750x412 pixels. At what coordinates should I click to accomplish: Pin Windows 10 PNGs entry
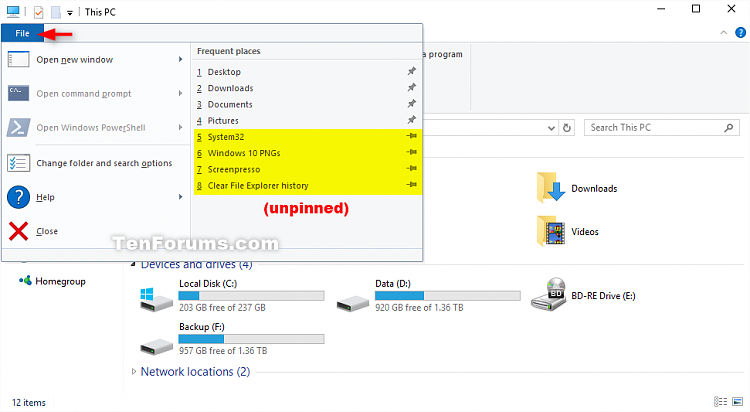411,153
